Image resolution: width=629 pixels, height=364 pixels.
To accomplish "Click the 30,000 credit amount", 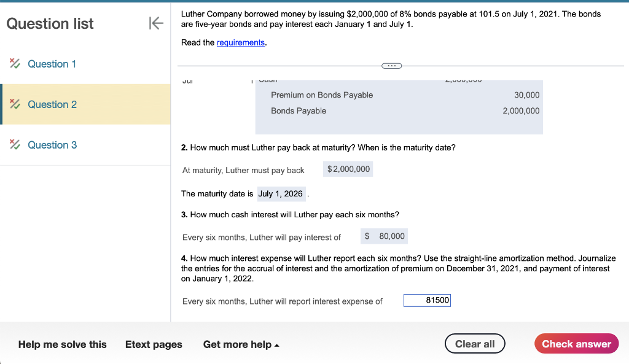I will tap(526, 95).
